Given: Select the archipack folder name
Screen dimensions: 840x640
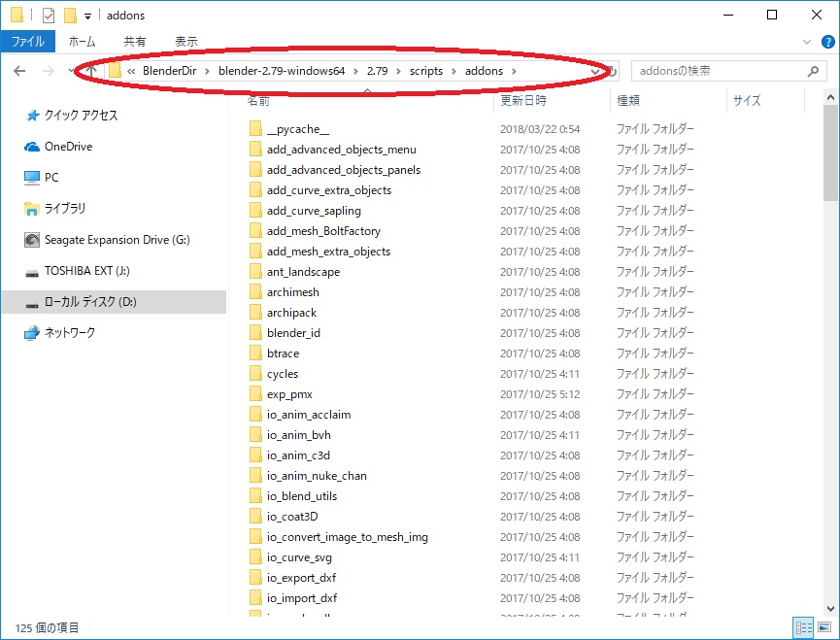Looking at the screenshot, I should click(x=291, y=313).
